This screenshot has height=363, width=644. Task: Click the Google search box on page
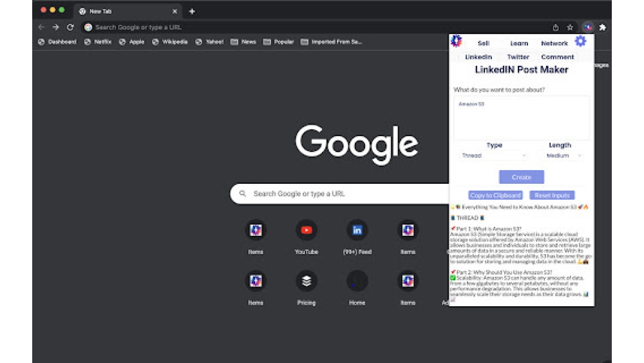pos(339,193)
